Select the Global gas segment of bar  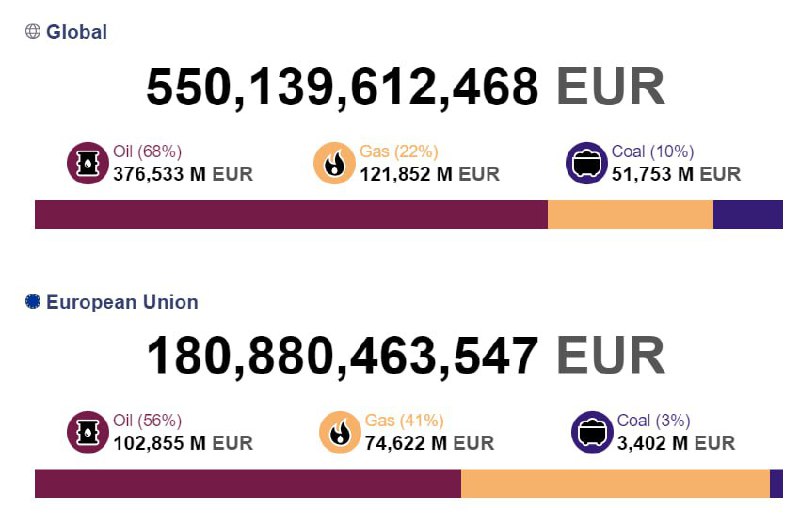630,214
